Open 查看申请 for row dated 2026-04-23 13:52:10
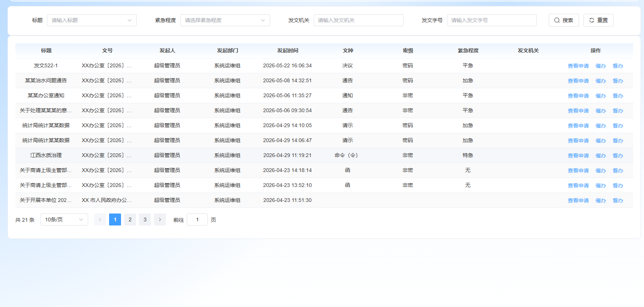644x307 pixels. (x=578, y=185)
